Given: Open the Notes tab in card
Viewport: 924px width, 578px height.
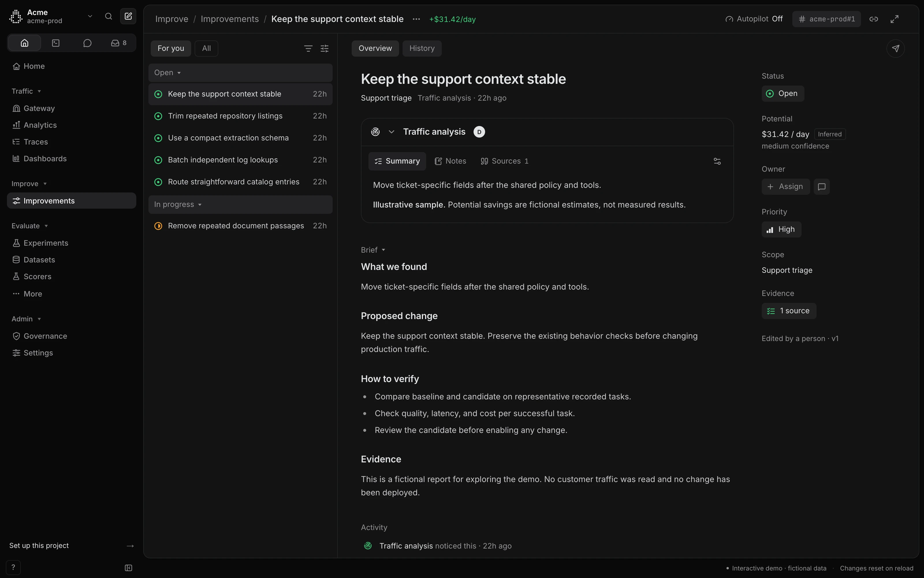Looking at the screenshot, I should 450,161.
